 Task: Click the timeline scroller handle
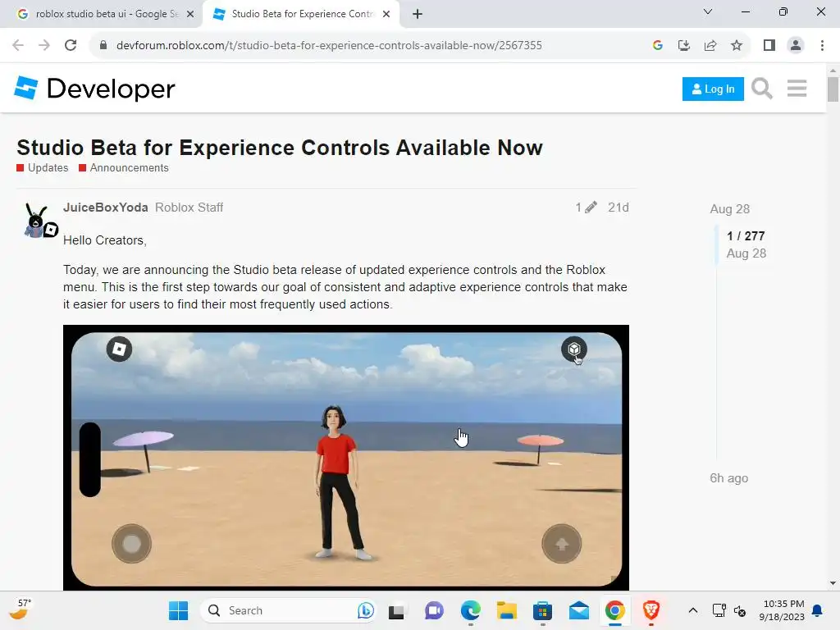[717, 245]
